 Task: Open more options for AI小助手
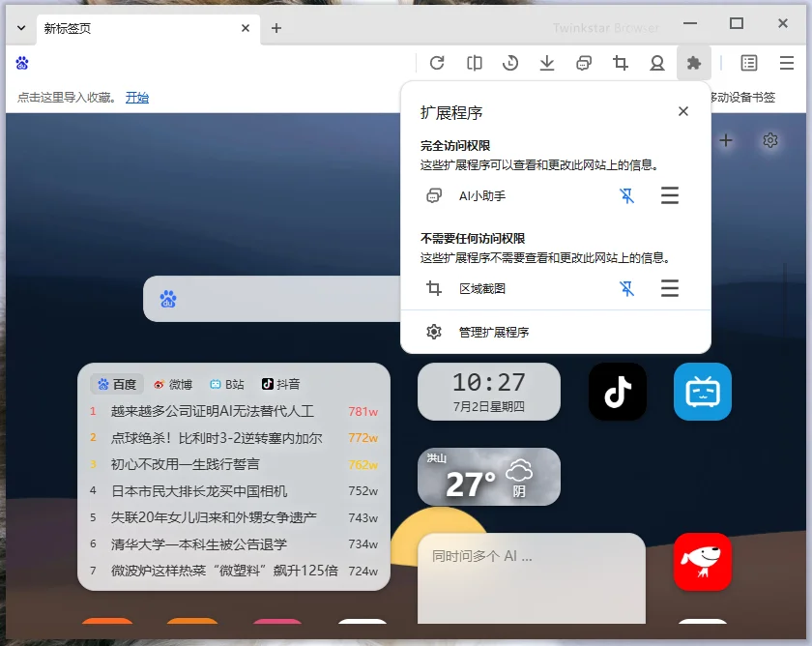[x=670, y=195]
